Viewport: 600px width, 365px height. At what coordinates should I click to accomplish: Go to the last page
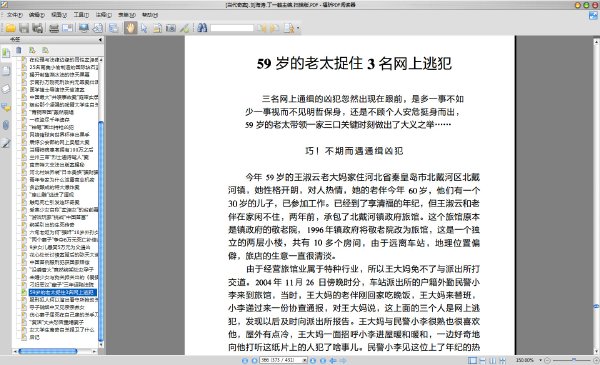tap(323, 360)
